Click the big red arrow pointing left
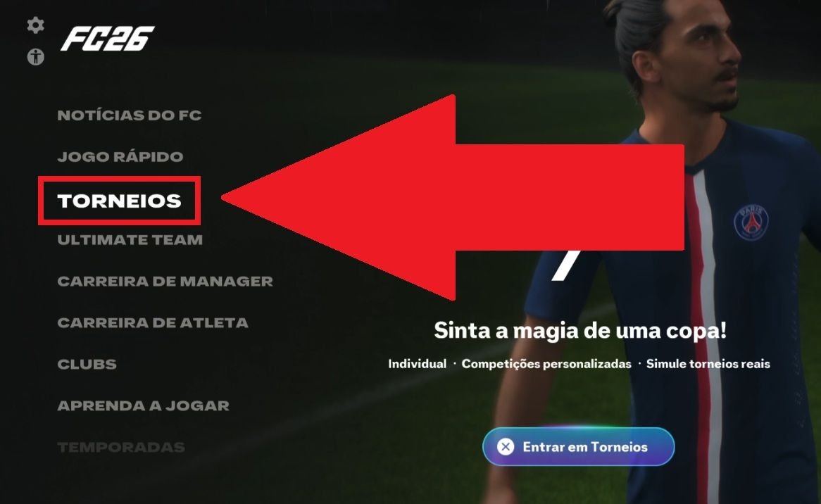 pyautogui.click(x=453, y=197)
